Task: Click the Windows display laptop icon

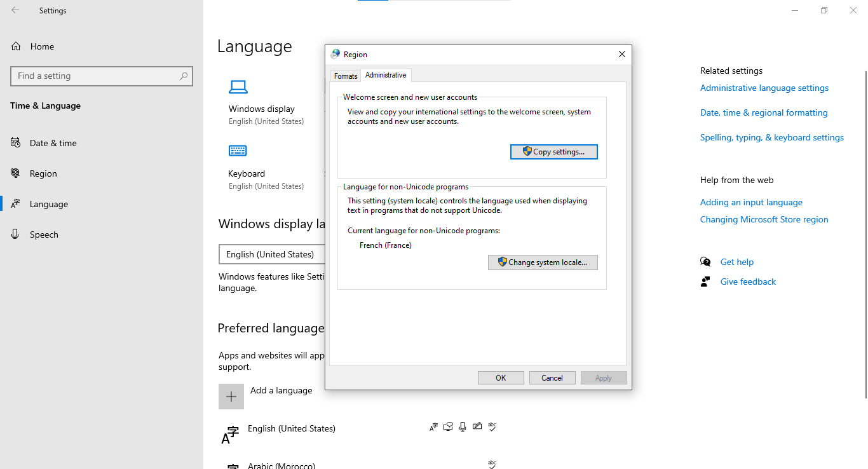Action: 238,87
